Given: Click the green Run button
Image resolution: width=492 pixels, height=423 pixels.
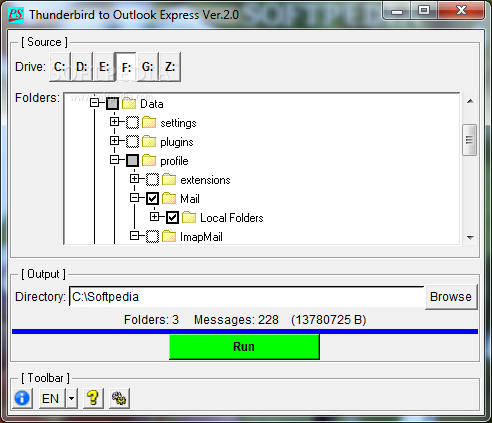Looking at the screenshot, I should [x=244, y=347].
